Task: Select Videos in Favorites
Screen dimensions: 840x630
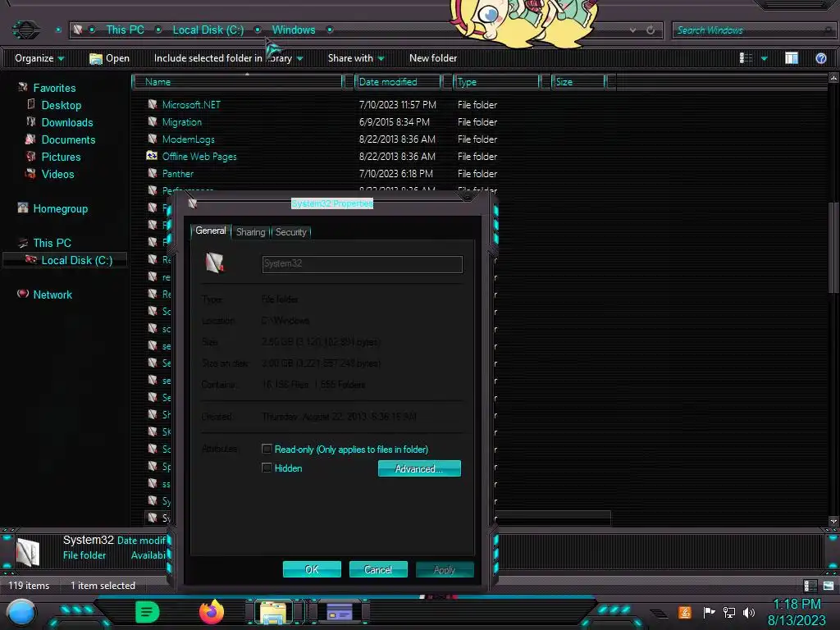Action: pyautogui.click(x=58, y=174)
